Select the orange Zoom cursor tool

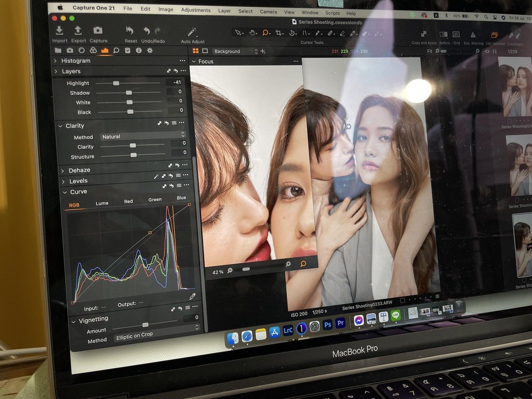click(266, 32)
